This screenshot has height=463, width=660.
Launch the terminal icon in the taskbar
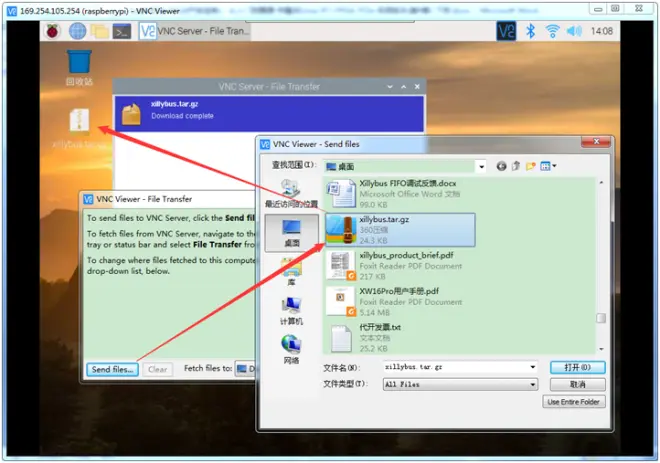(122, 32)
